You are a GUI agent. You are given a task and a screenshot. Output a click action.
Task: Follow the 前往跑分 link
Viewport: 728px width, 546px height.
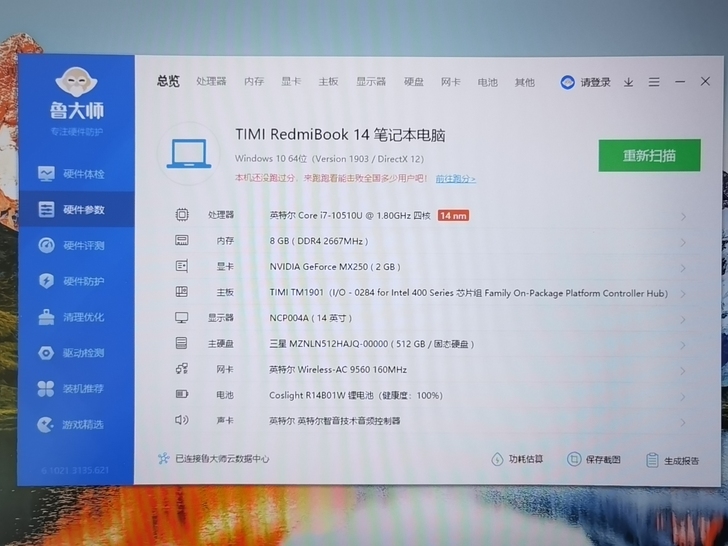455,179
